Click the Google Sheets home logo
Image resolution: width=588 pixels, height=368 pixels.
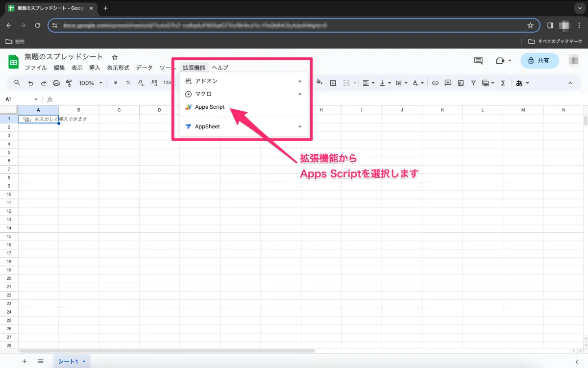(13, 62)
